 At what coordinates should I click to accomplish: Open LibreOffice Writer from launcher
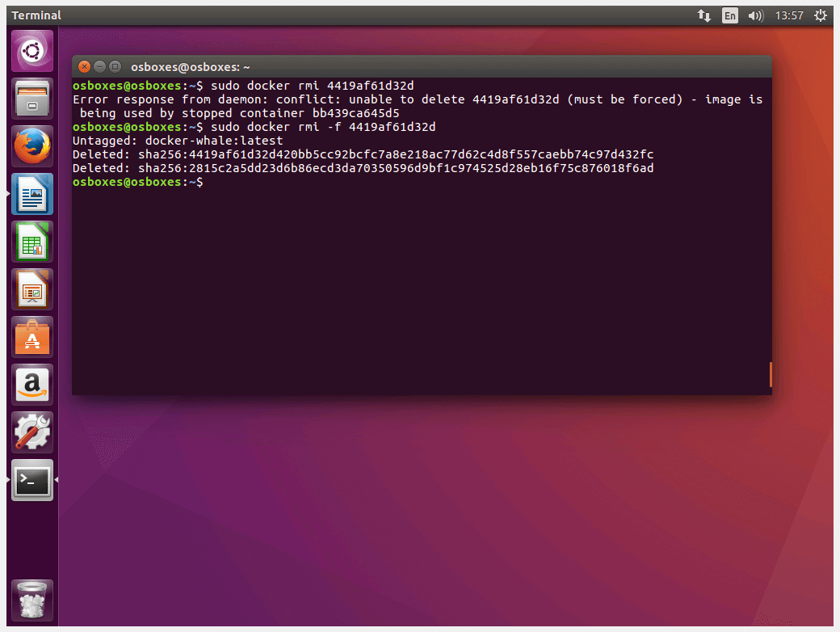click(x=32, y=194)
